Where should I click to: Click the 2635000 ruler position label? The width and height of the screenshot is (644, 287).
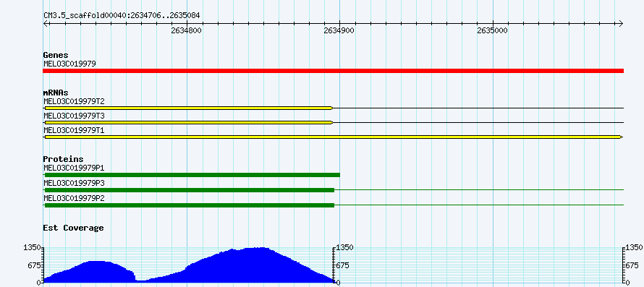493,30
